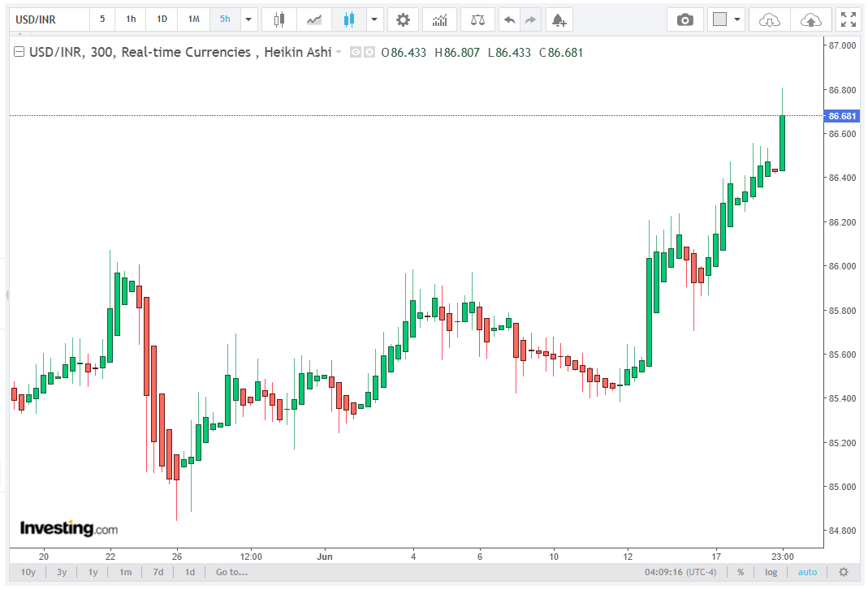The image size is (868, 589).
Task: Load chart from cloud download icon
Action: tap(770, 20)
